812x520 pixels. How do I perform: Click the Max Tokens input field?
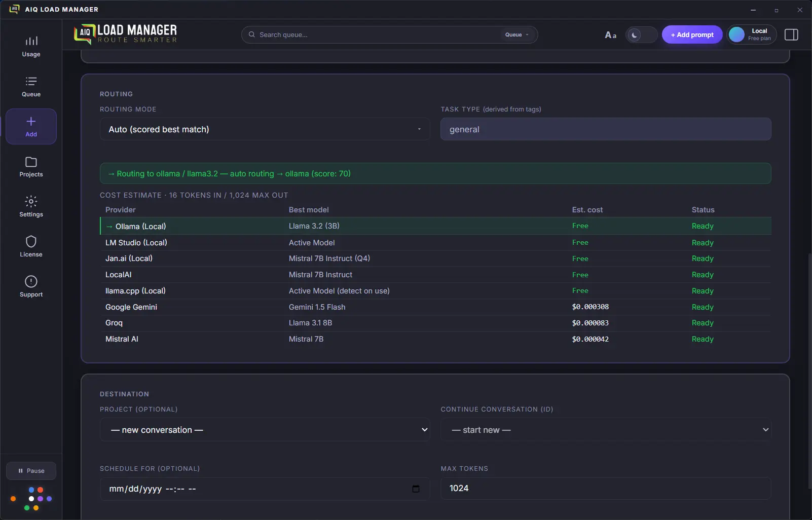pyautogui.click(x=606, y=489)
